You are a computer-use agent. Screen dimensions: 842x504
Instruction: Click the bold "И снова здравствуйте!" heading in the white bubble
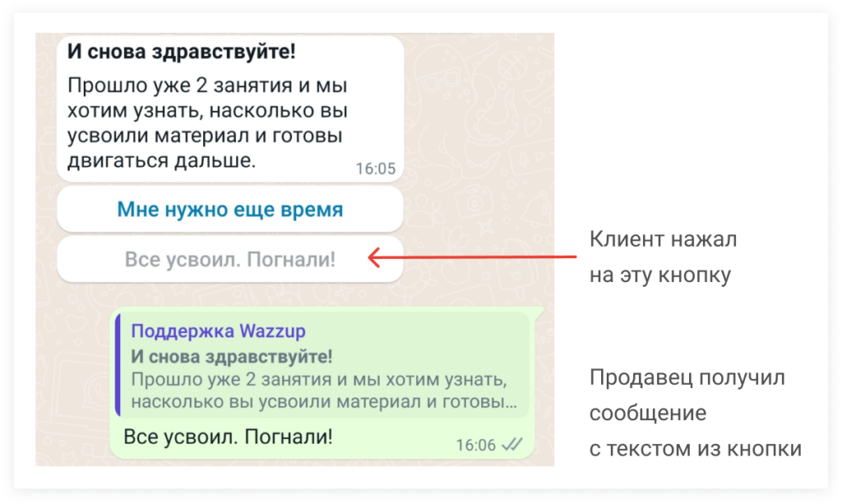(x=181, y=52)
